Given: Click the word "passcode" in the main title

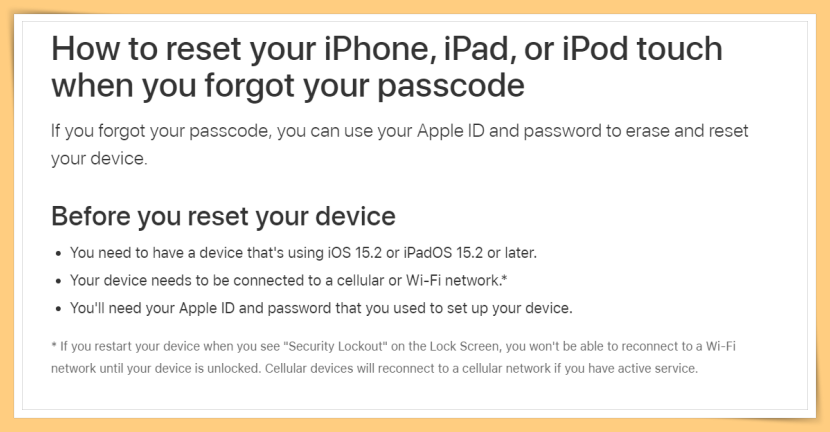Looking at the screenshot, I should coord(451,86).
